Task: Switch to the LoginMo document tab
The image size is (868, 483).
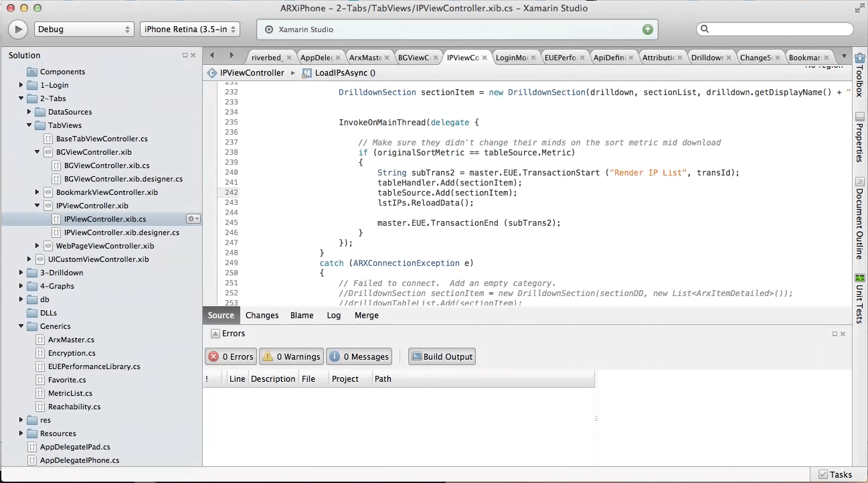Action: tap(512, 58)
